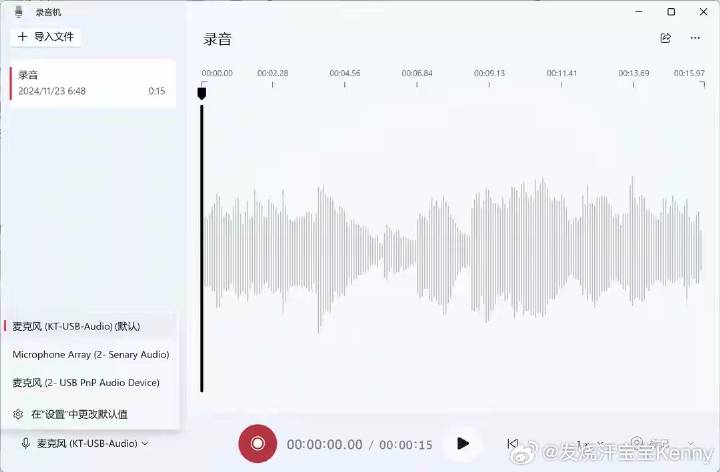Maximize the recorder window
The height and width of the screenshot is (472, 720).
point(671,11)
